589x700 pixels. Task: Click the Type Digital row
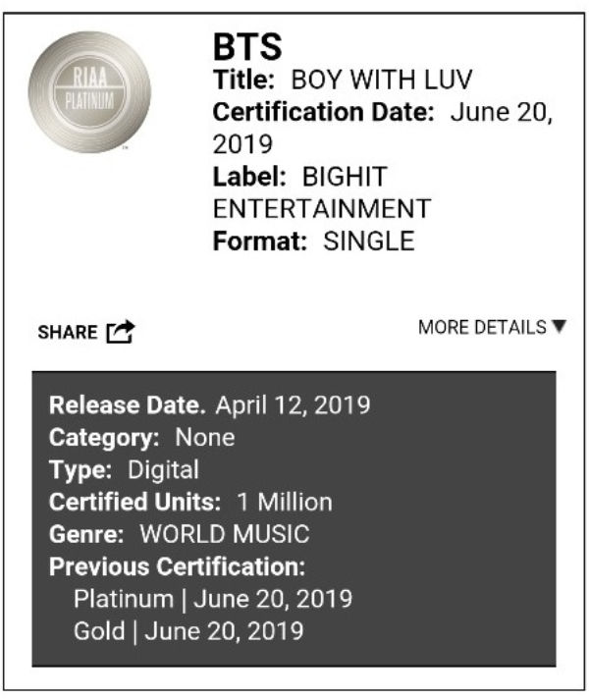(x=125, y=469)
